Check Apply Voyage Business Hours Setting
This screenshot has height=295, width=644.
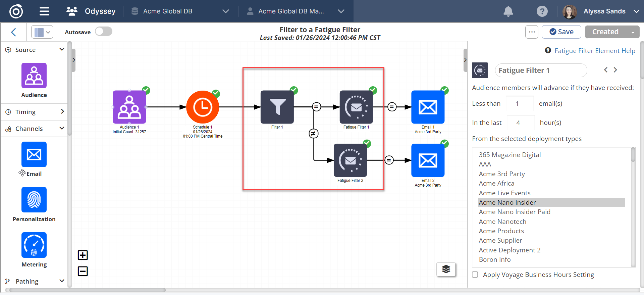[x=475, y=275]
